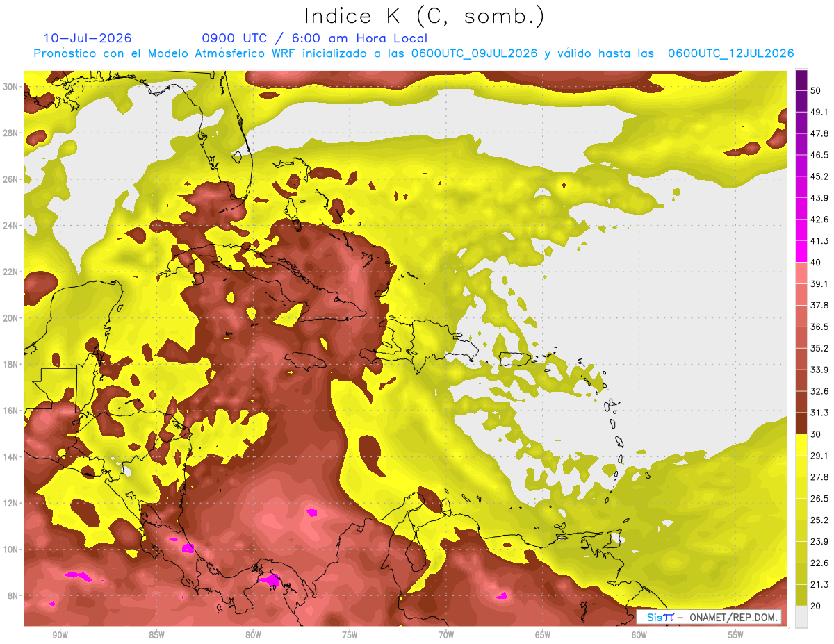Click the colorbar value 26.5
Viewport: 834px width, 644px height.
point(819,498)
